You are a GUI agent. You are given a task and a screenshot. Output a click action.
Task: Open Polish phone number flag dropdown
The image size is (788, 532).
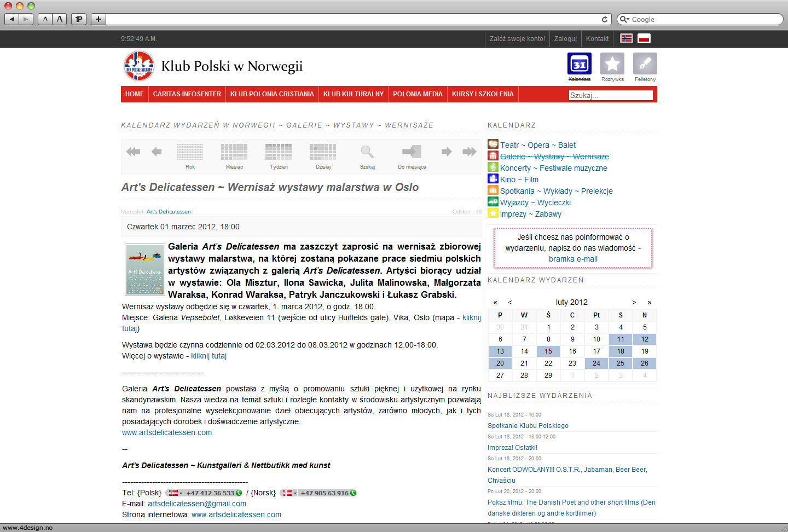pyautogui.click(x=175, y=493)
